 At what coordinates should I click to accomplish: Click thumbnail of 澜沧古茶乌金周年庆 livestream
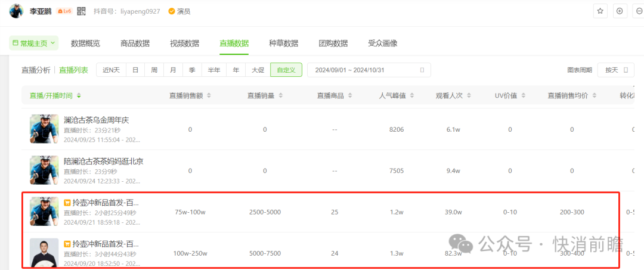click(x=44, y=129)
